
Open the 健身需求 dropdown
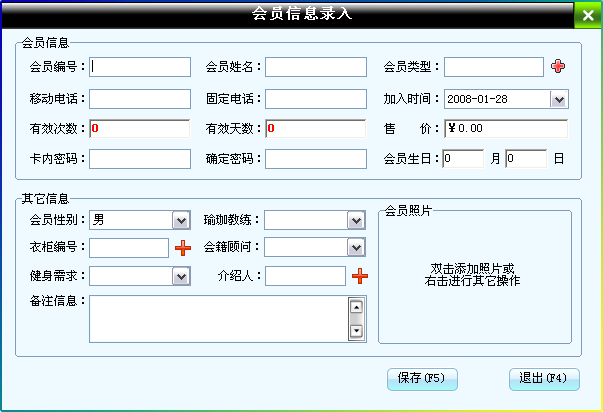(x=180, y=276)
